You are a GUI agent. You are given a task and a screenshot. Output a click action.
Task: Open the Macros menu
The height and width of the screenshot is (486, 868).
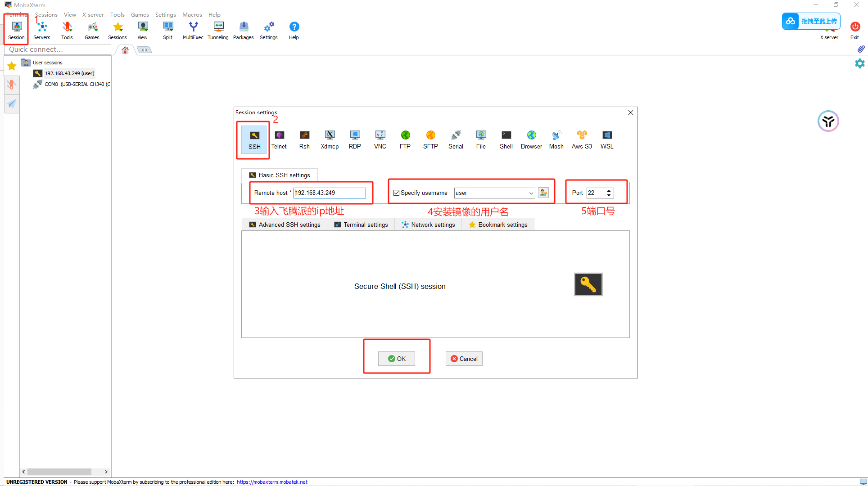click(x=192, y=14)
